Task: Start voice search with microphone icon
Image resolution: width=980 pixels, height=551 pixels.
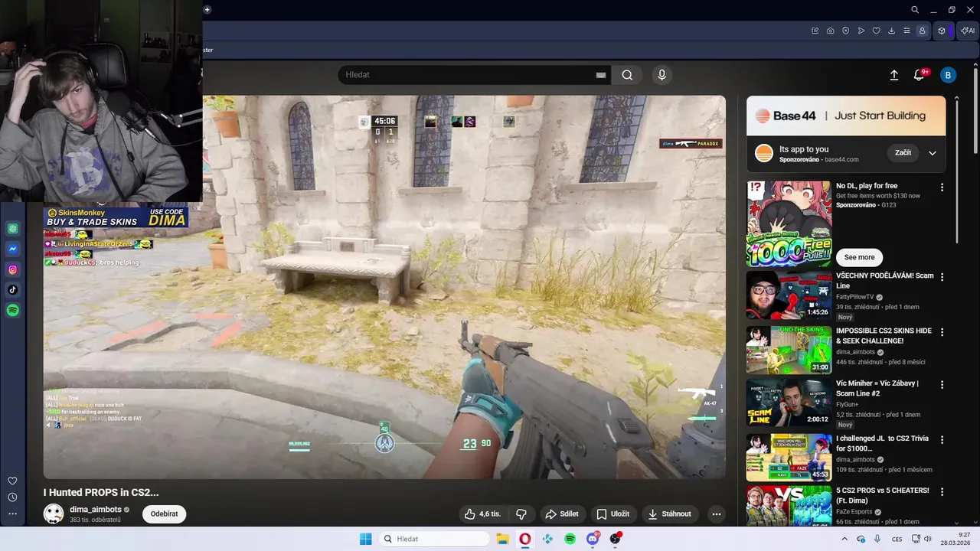Action: pos(662,75)
